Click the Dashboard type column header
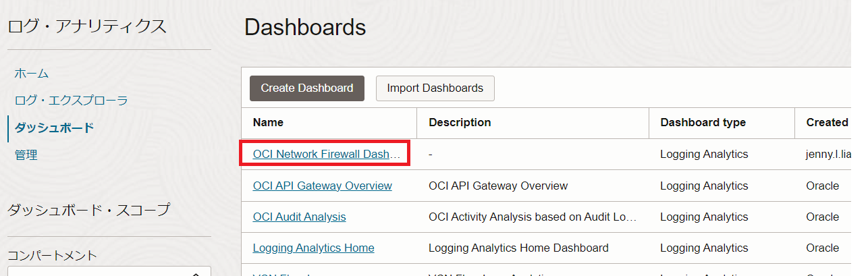The width and height of the screenshot is (868, 276). (703, 122)
